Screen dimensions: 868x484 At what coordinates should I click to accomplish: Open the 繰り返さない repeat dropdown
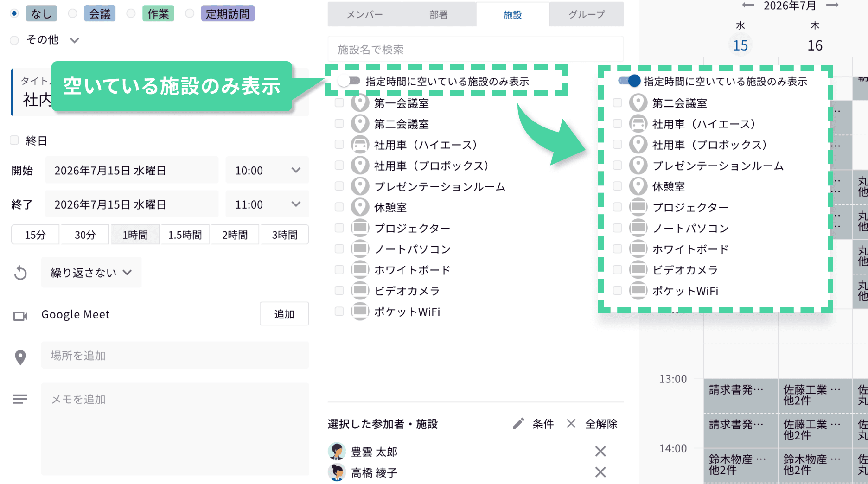[91, 273]
